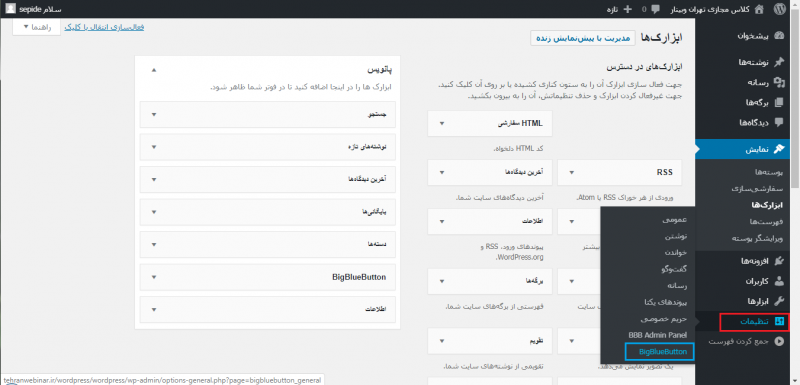
Task: Click the collapse menu circle icon
Action: (x=779, y=341)
